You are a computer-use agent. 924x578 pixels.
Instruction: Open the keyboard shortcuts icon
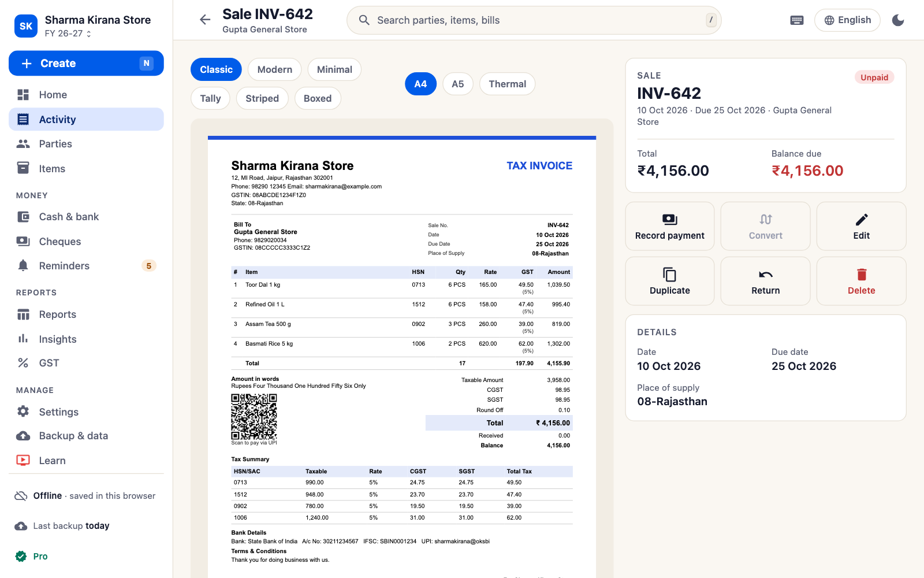pos(797,20)
